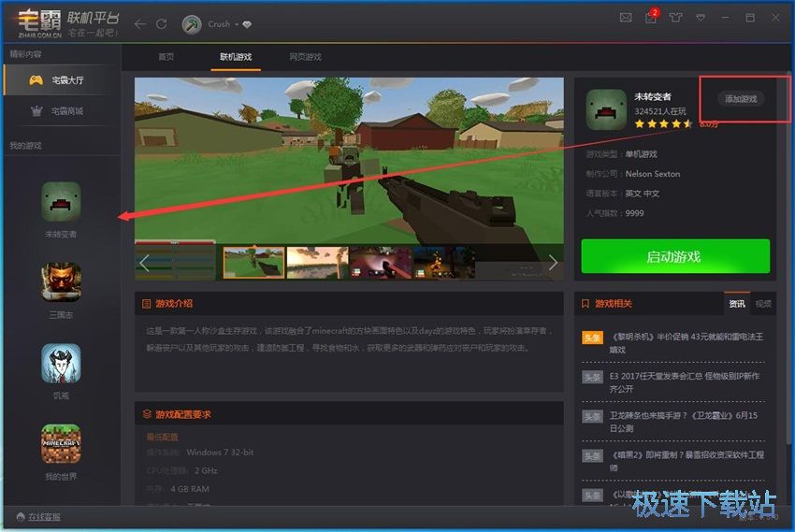Click the 游戏介绍 section header icon
Image resolution: width=795 pixels, height=532 pixels.
[147, 304]
